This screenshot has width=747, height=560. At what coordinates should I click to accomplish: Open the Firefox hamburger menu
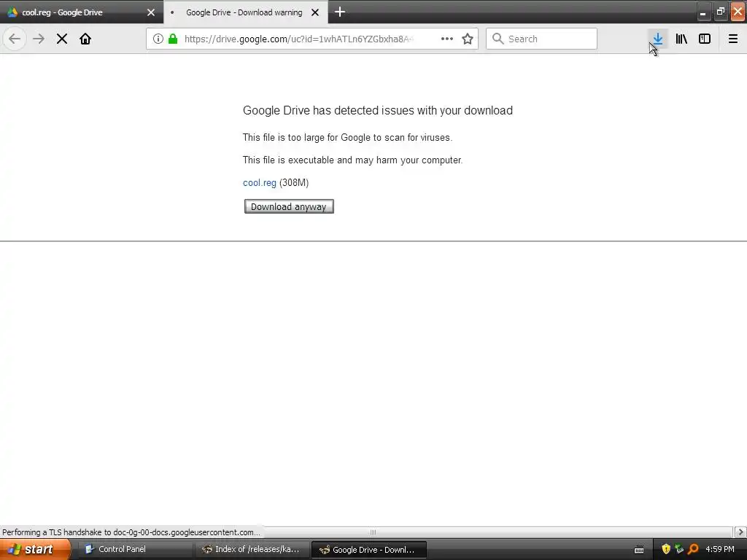click(x=733, y=39)
